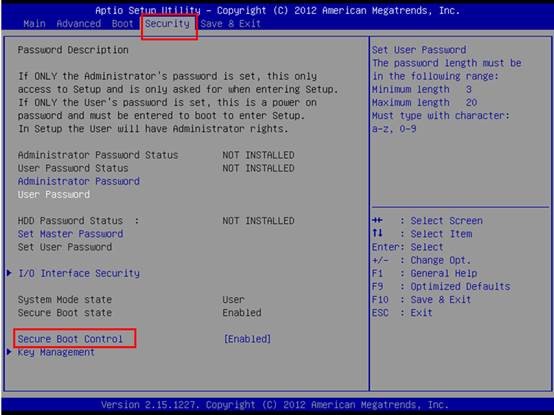This screenshot has height=415, width=554.
Task: Click the Select Screen key hint
Action: point(427,221)
